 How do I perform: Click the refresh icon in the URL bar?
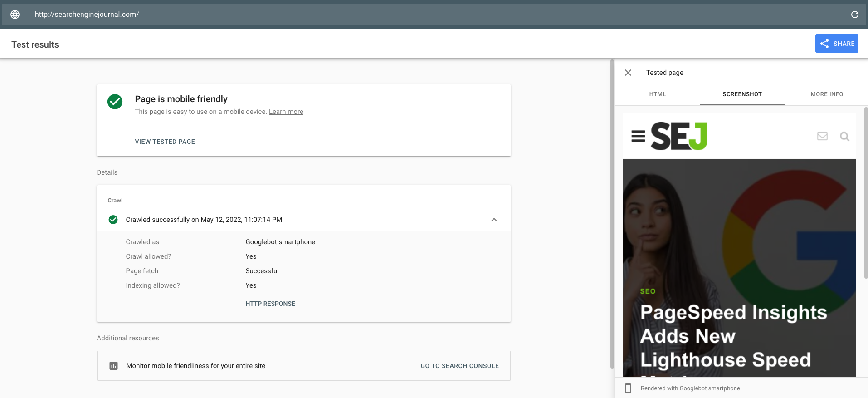point(854,15)
